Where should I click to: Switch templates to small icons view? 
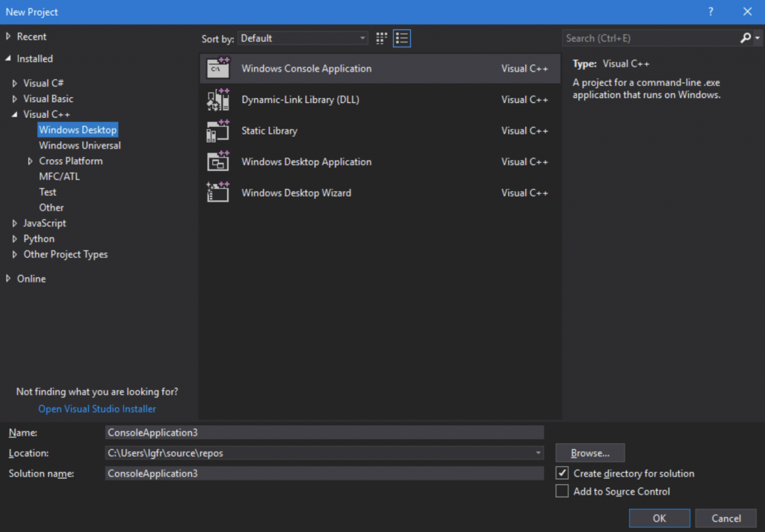pos(380,37)
